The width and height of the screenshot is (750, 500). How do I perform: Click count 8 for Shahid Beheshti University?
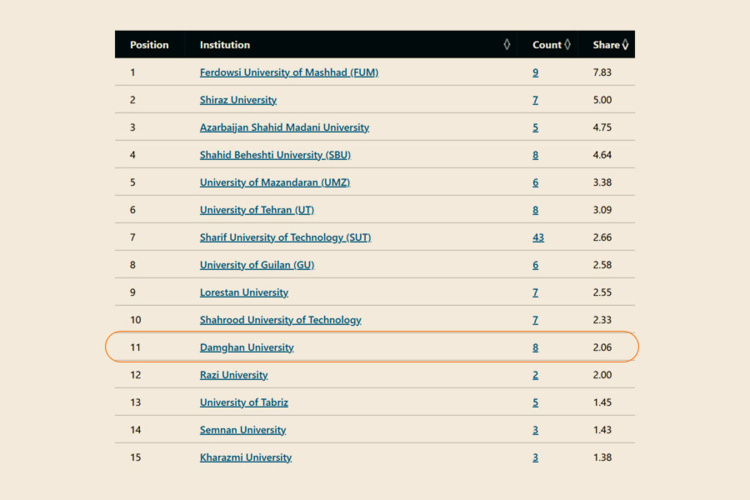point(535,155)
